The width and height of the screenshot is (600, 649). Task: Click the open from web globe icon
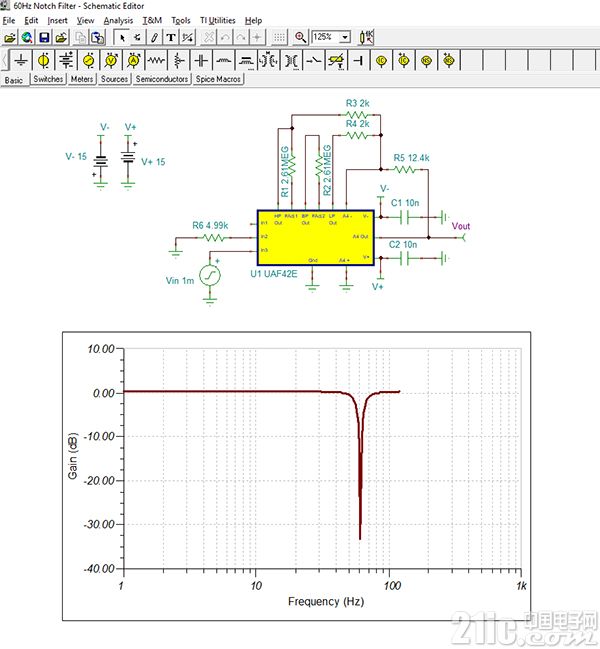27,38
